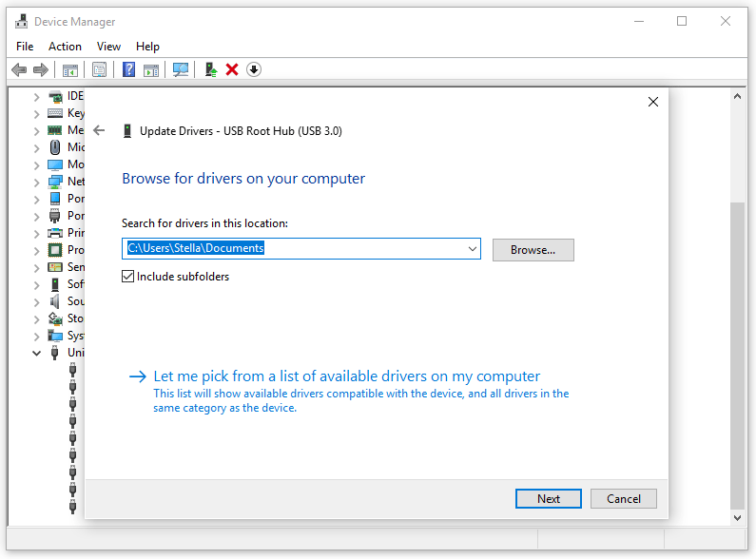Click the down-arrow Disable device icon
Image resolution: width=756 pixels, height=559 pixels.
point(254,69)
